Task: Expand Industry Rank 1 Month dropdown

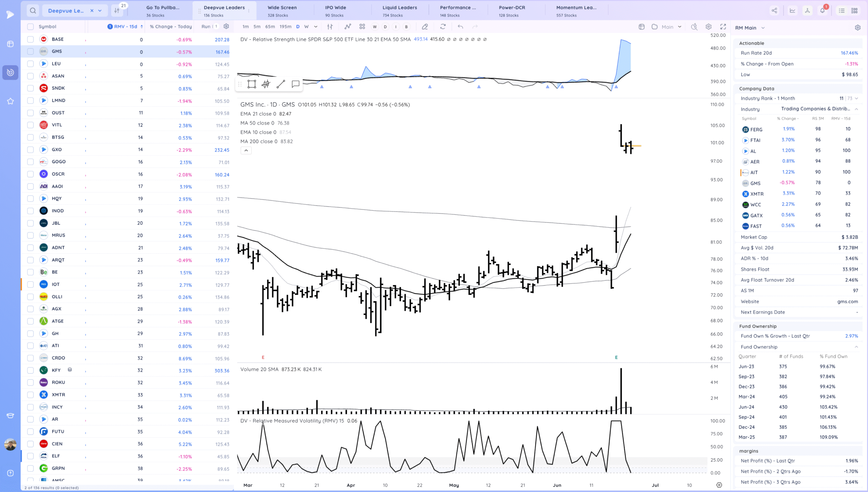Action: pos(856,98)
